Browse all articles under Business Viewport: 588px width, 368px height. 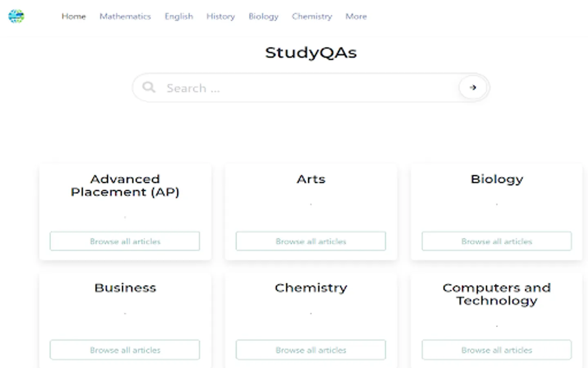click(125, 350)
